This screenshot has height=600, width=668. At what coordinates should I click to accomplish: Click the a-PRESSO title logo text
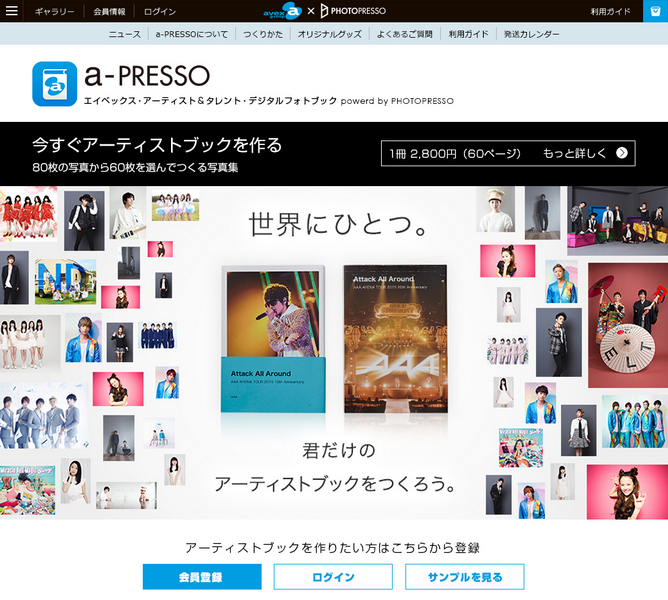pos(147,75)
